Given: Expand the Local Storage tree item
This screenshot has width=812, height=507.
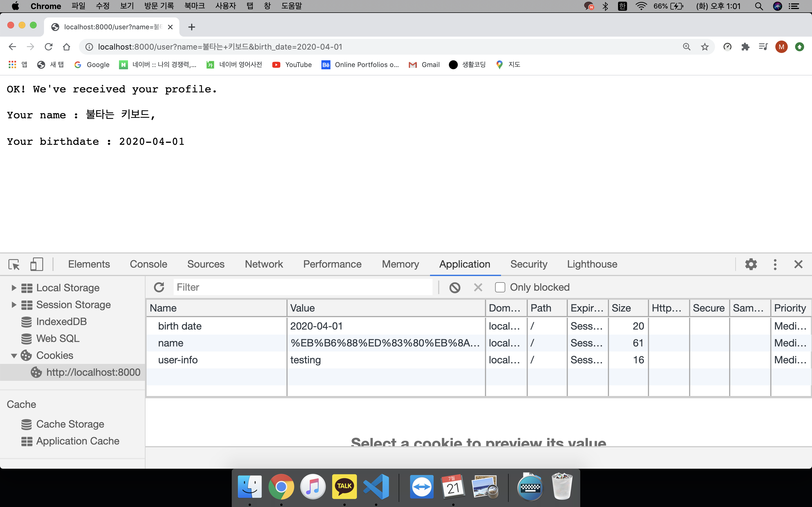Looking at the screenshot, I should pyautogui.click(x=14, y=288).
